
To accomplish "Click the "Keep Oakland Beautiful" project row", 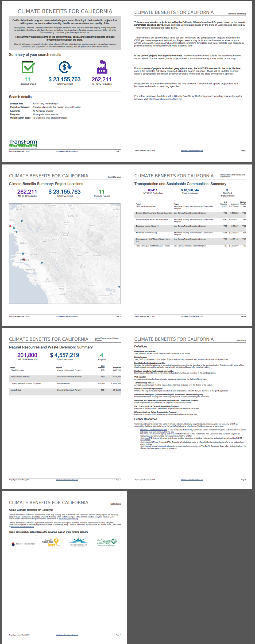I will (65, 378).
